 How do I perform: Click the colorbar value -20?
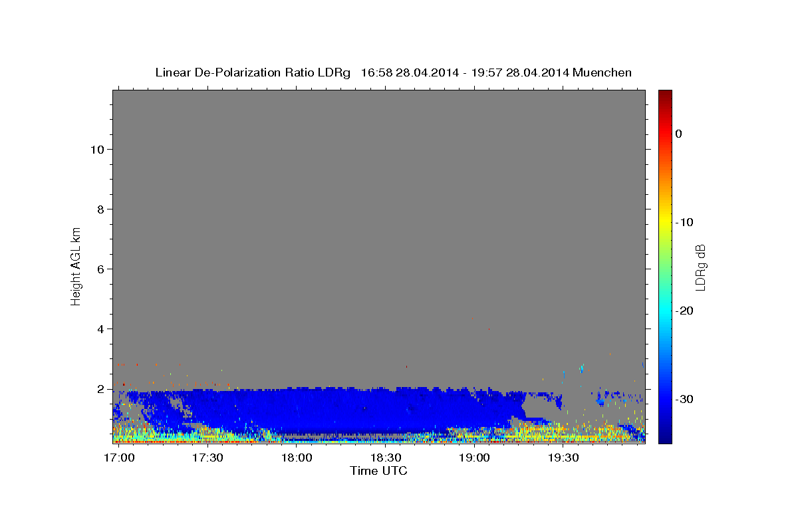pyautogui.click(x=685, y=311)
